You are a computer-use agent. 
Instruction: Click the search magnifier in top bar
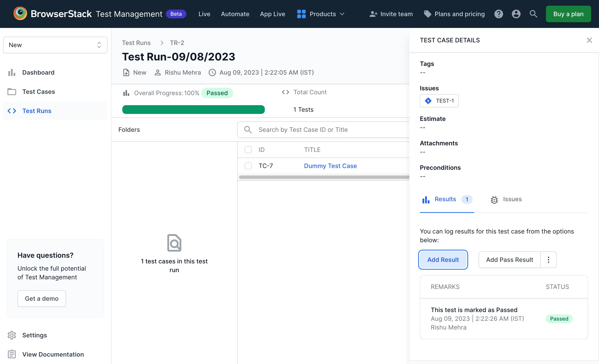[x=533, y=14]
